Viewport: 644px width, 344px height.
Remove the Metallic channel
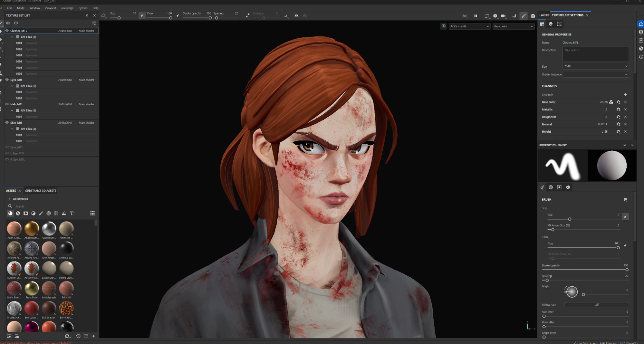[x=625, y=110]
